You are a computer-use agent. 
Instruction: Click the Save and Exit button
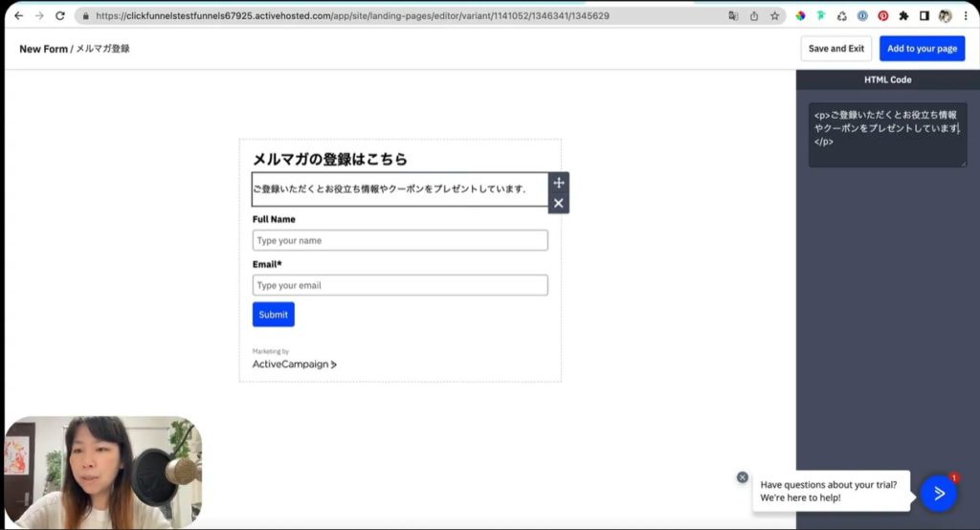[835, 49]
